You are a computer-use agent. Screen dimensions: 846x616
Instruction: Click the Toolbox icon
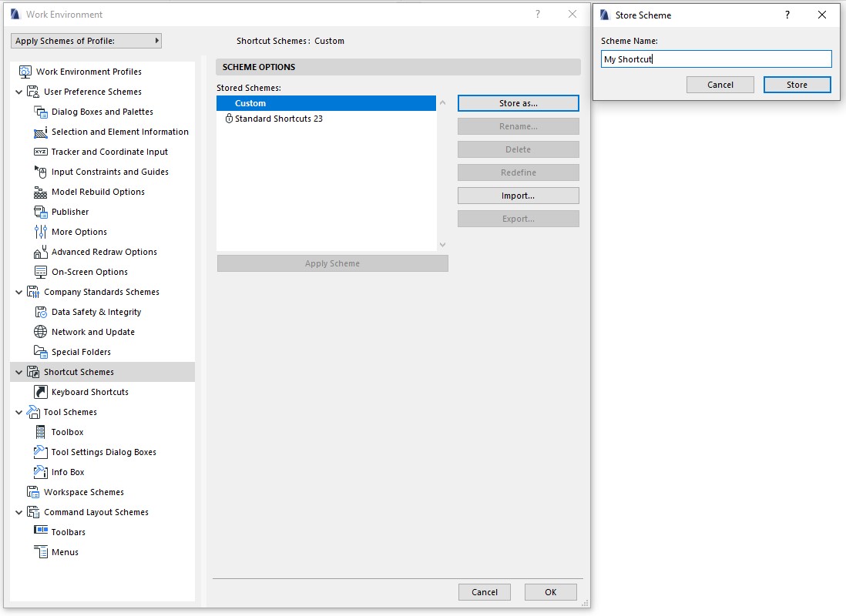pyautogui.click(x=41, y=432)
